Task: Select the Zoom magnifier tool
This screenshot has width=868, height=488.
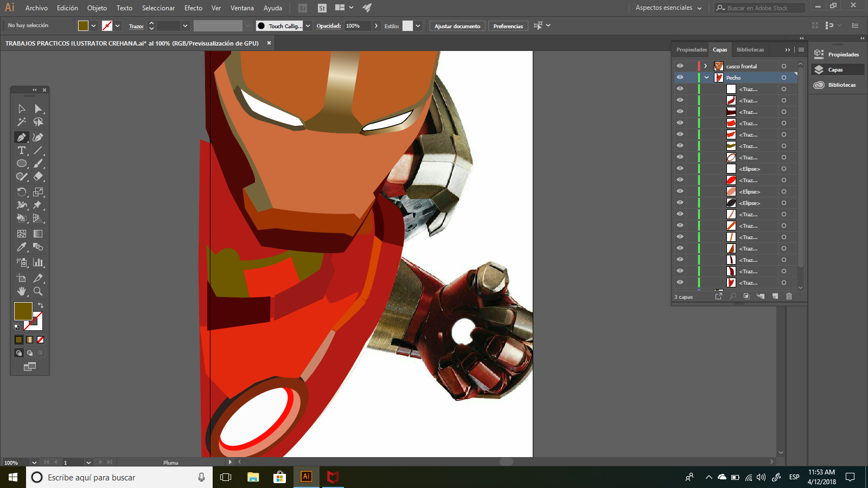Action: [38, 291]
